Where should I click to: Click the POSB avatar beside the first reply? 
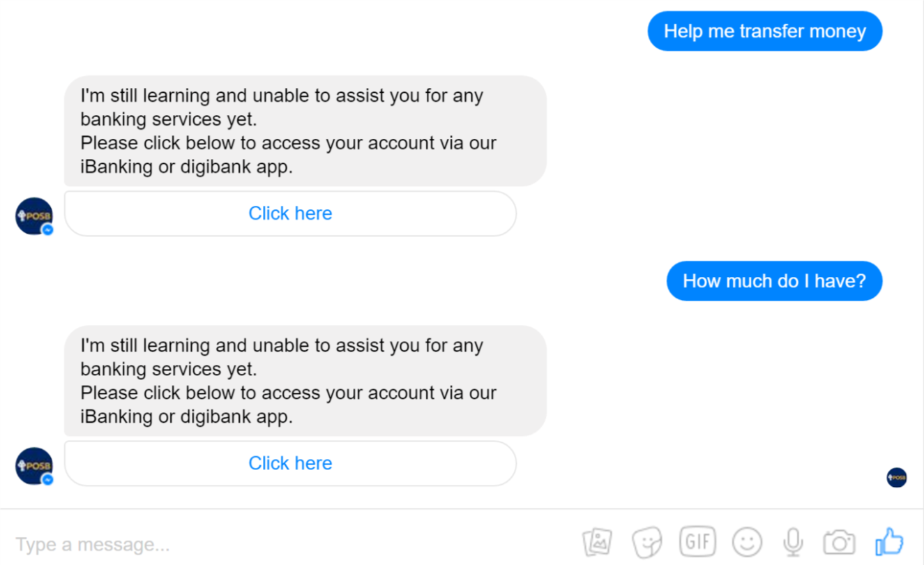(33, 216)
